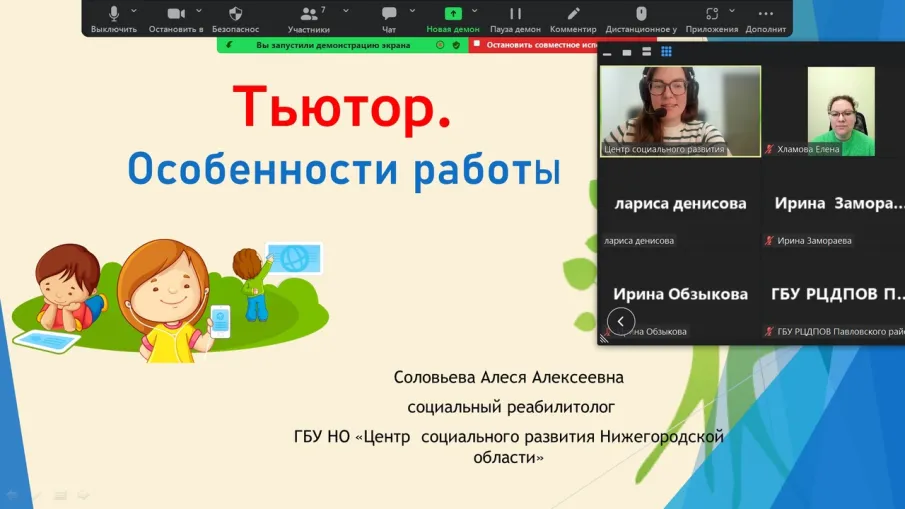Click the encryption shield on sharing bar
This screenshot has height=509, width=905.
pyautogui.click(x=456, y=45)
